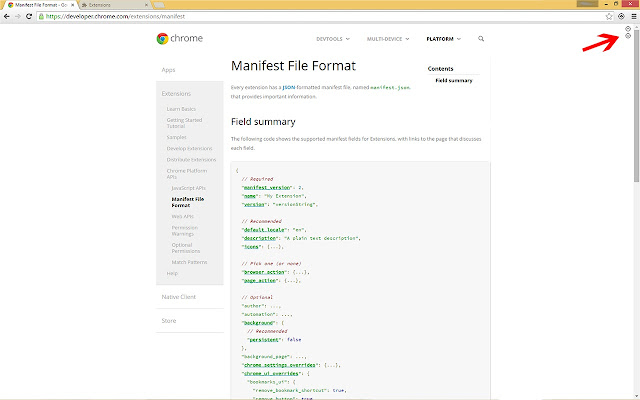Click the "// Required" code comment

(257, 179)
